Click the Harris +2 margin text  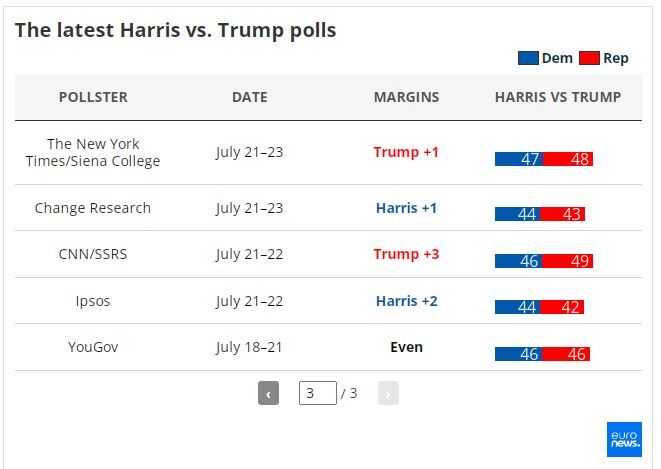tap(406, 301)
